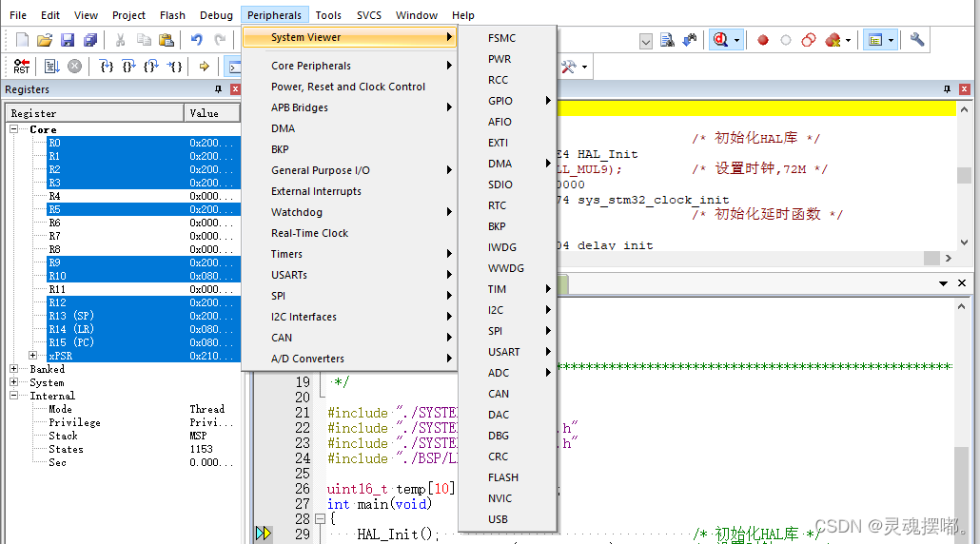Toggle Start/Stop Debug Session

click(x=720, y=41)
